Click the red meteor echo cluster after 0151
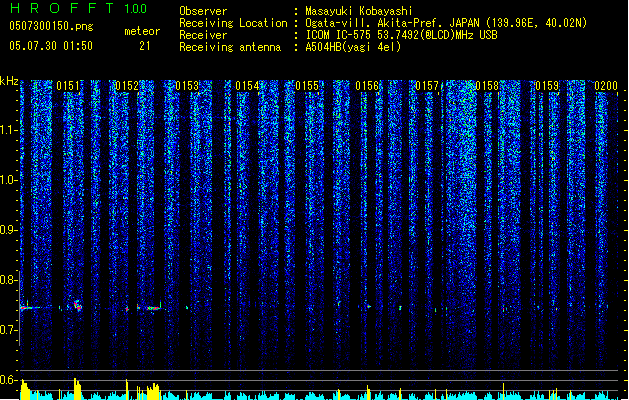 click(x=77, y=305)
